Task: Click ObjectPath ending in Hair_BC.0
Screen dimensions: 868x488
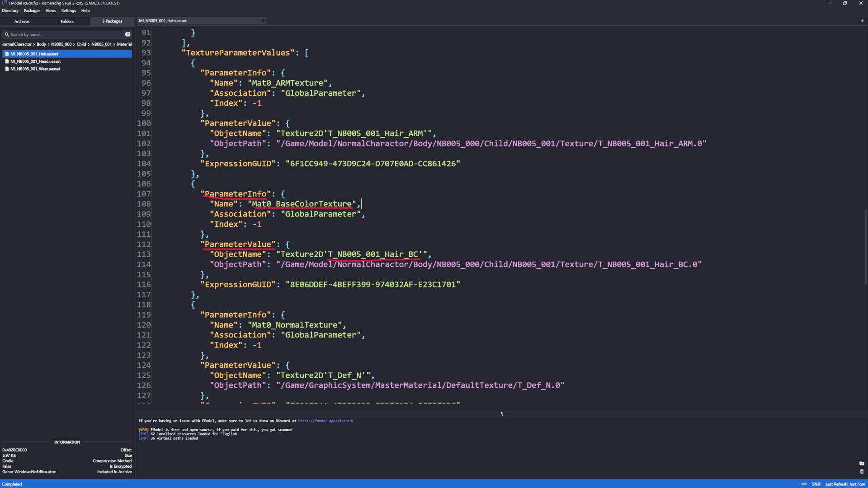Action: tap(489, 264)
